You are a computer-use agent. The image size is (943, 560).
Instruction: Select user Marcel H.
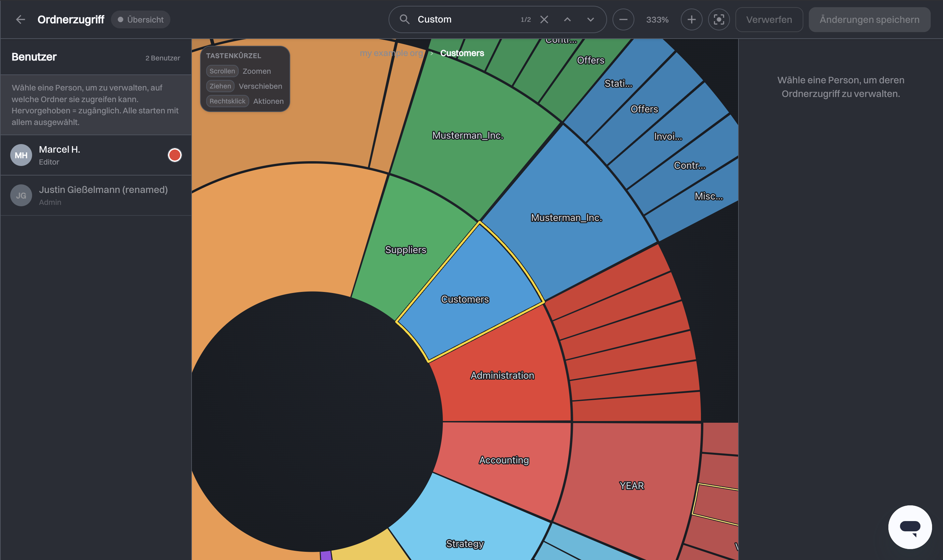coord(96,155)
